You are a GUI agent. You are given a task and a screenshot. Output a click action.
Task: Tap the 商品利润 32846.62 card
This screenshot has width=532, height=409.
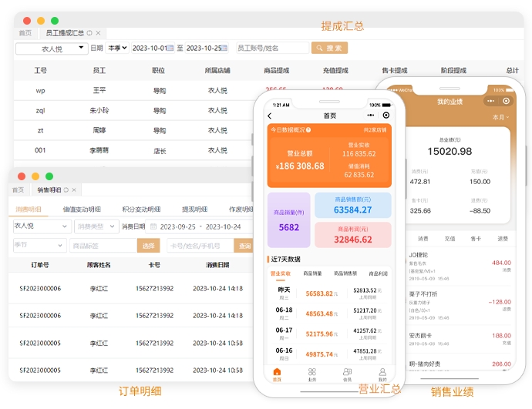[353, 235]
